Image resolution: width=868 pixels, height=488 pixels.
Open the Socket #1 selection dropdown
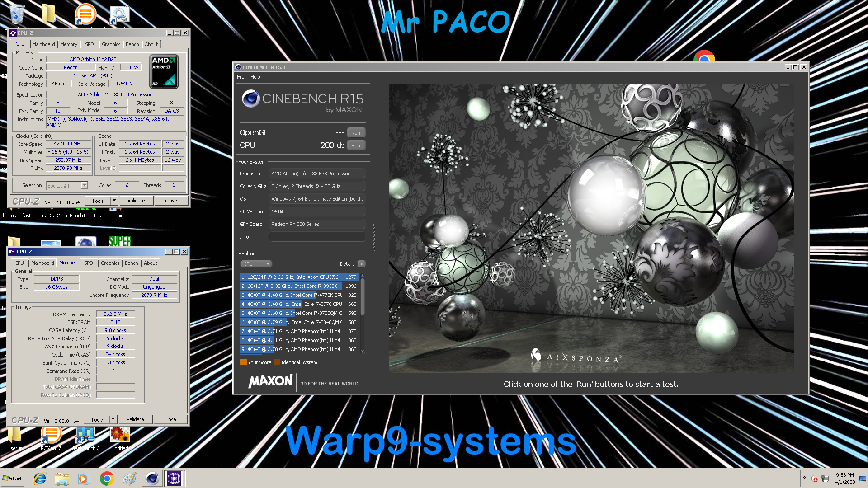coord(67,186)
